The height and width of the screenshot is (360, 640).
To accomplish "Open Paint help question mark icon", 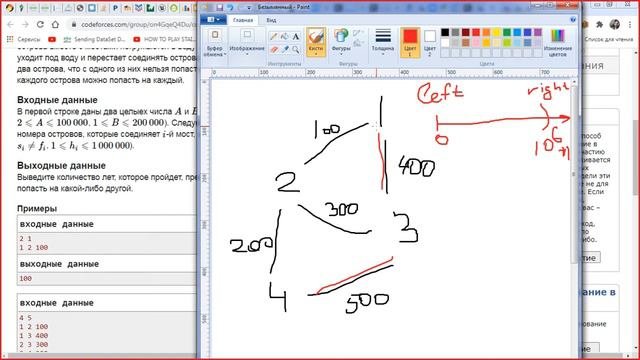I will [x=573, y=20].
